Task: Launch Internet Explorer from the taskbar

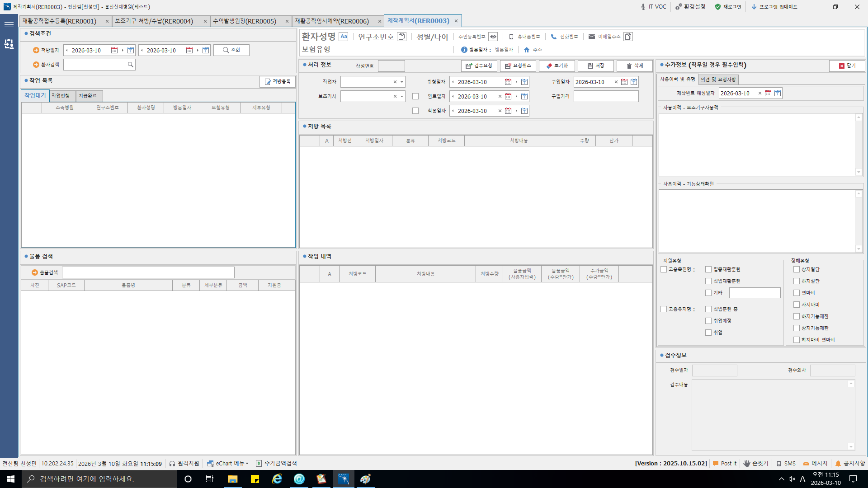Action: point(277,479)
